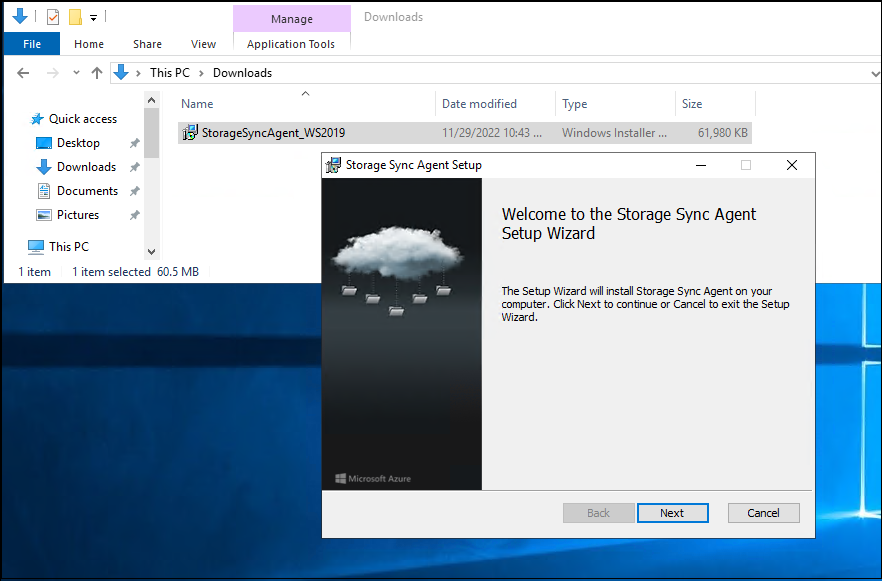
Task: Sort by the Date modified column
Action: 479,103
